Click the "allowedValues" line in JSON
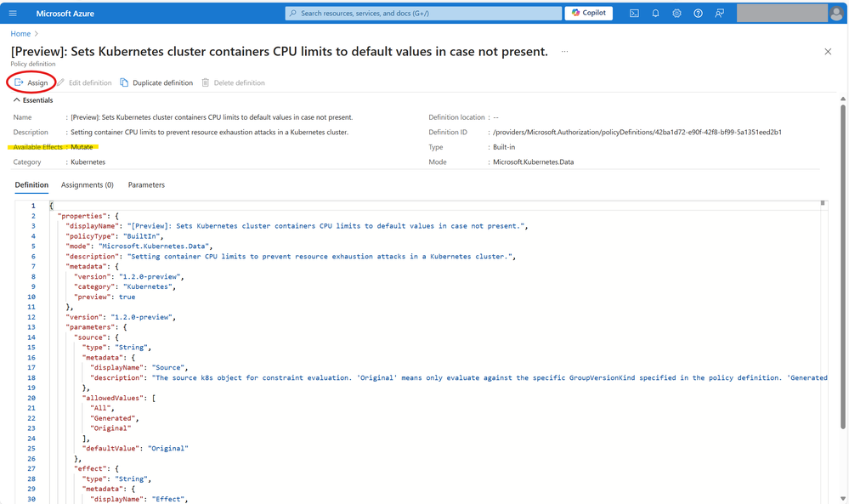The image size is (849, 504). click(119, 398)
